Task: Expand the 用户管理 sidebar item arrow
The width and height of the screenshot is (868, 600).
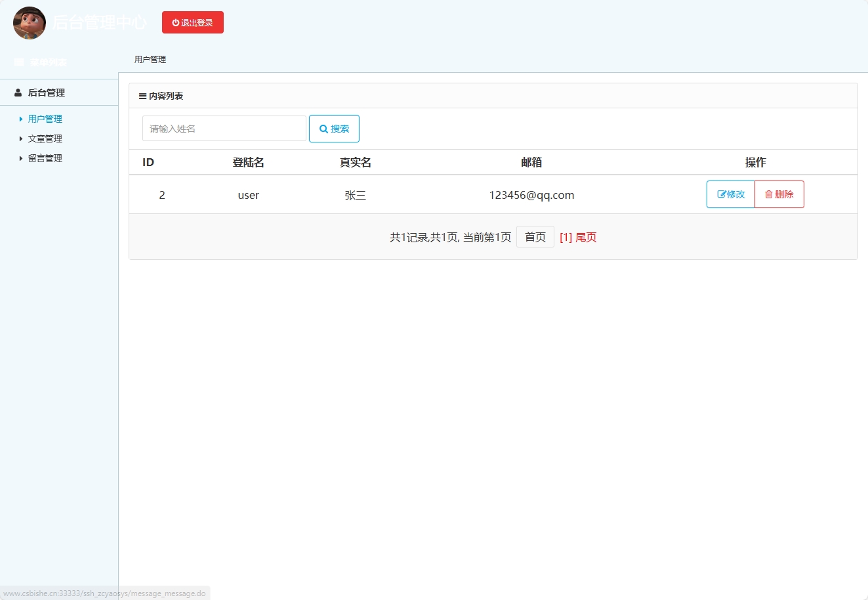Action: (x=20, y=119)
